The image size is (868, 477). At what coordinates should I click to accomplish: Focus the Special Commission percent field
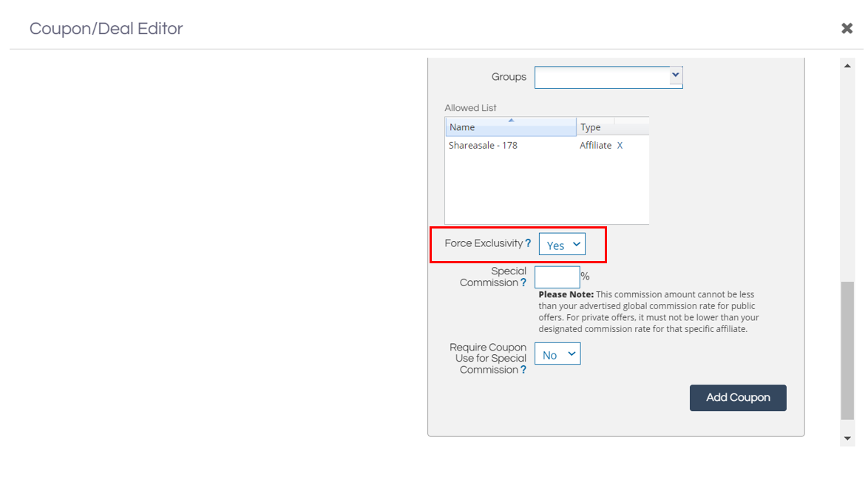click(x=557, y=277)
